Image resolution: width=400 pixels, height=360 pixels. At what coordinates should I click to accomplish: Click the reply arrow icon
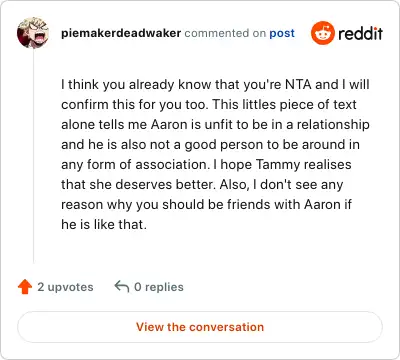(122, 286)
